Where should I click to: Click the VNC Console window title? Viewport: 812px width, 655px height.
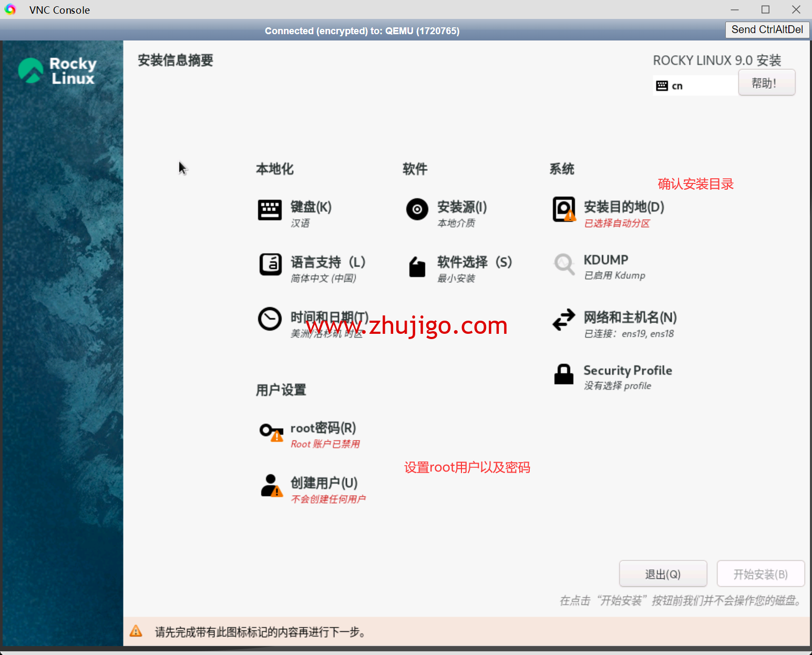pos(59,10)
